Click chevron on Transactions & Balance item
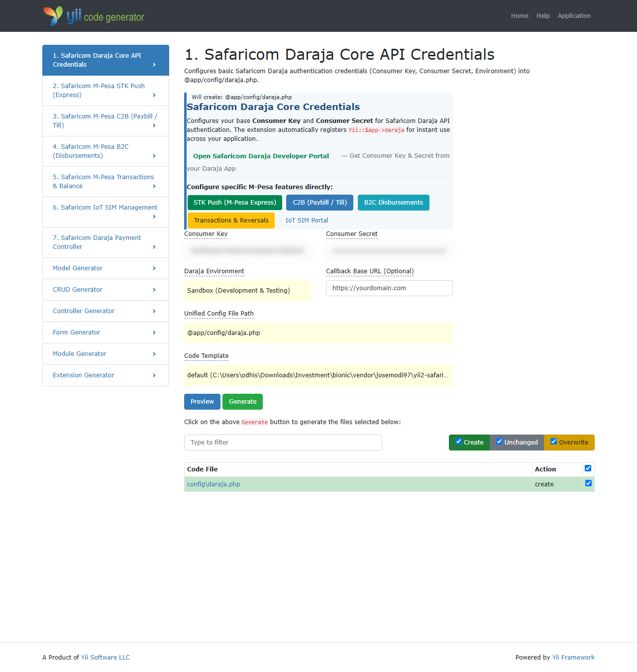Viewport: 637px width, 672px height. click(154, 186)
